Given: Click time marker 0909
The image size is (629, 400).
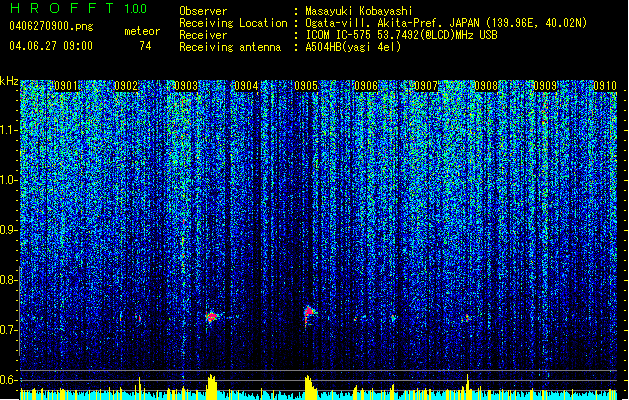Looking at the screenshot, I should (545, 86).
